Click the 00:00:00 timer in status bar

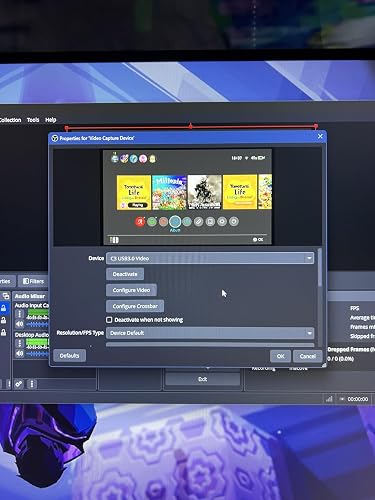pyautogui.click(x=358, y=399)
